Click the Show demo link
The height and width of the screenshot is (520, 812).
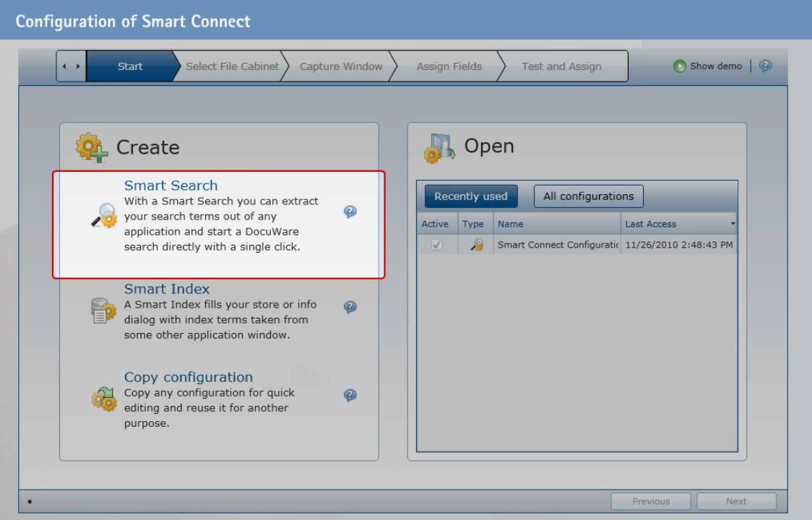[x=716, y=66]
